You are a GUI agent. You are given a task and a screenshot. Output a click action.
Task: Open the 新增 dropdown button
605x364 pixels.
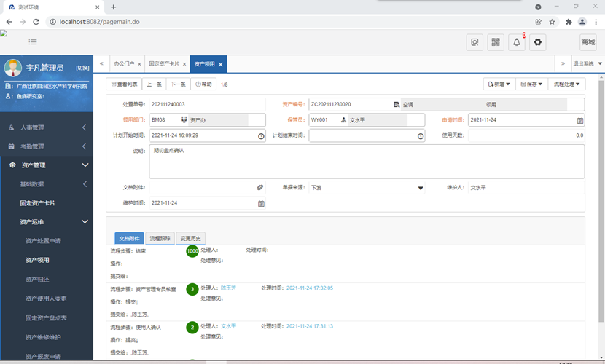(x=499, y=84)
